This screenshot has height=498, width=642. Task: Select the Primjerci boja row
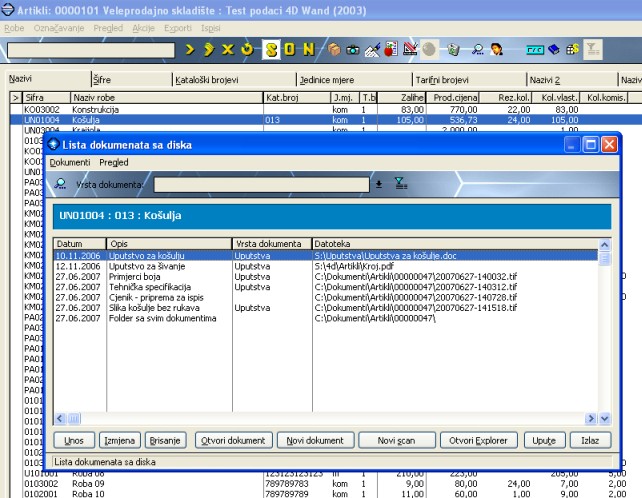coord(326,276)
